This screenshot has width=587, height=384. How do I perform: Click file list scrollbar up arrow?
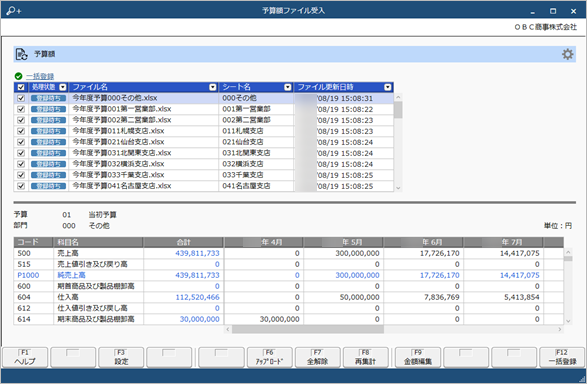(398, 97)
